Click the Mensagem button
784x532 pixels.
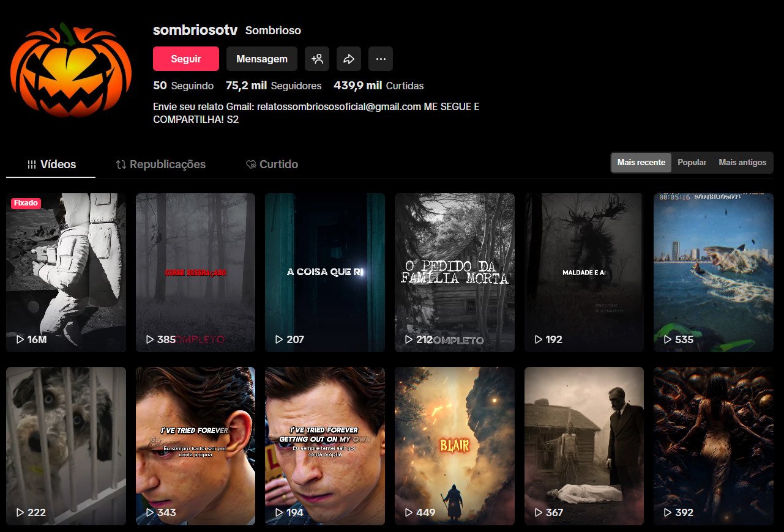tap(261, 59)
